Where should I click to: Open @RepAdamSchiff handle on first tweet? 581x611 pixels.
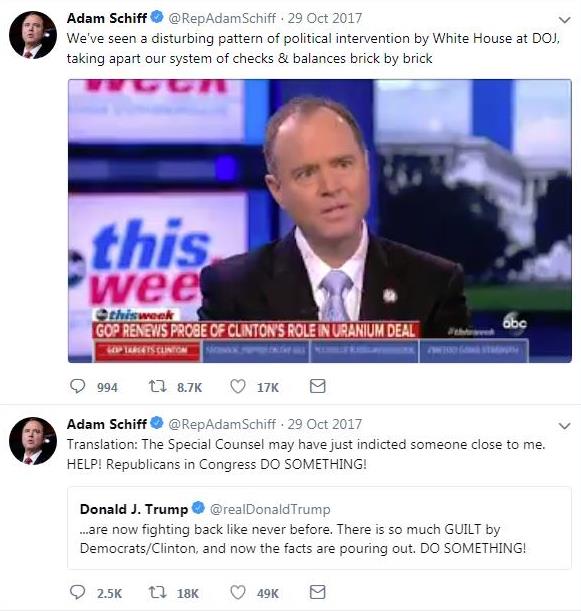pyautogui.click(x=222, y=18)
